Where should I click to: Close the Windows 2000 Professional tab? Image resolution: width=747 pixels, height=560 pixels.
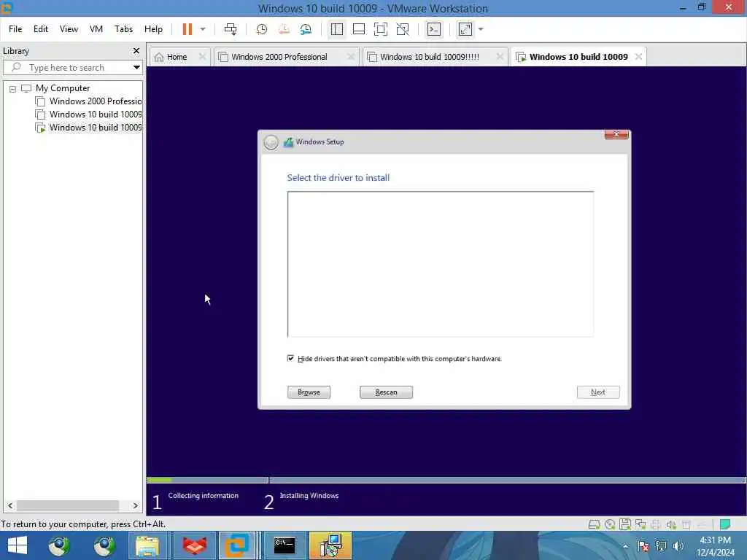[351, 57]
